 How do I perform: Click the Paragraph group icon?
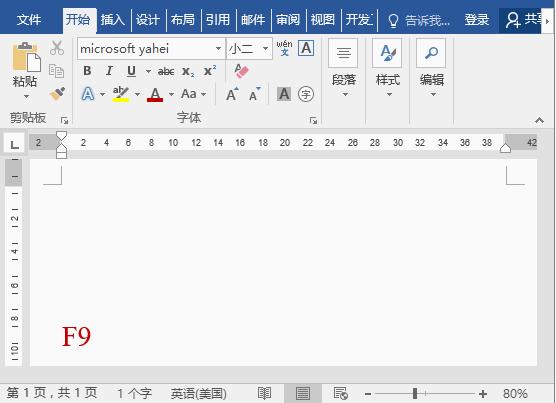pos(343,53)
